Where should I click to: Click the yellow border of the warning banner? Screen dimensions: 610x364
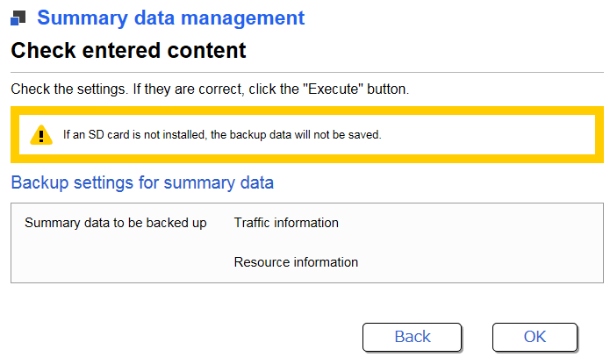point(307,111)
